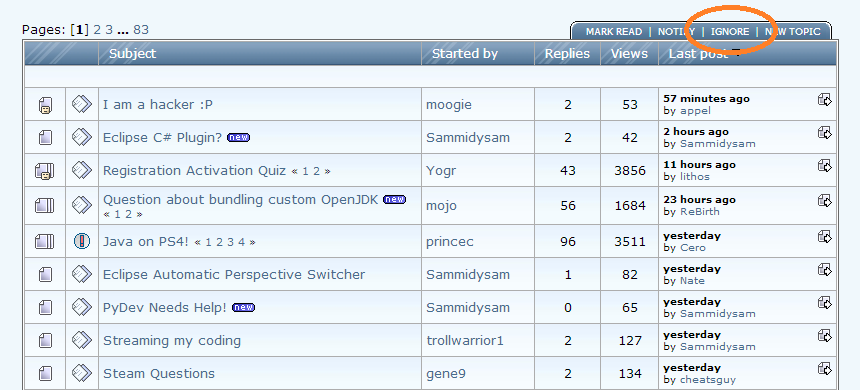Click last post icon in Steam Questions row
860x390 pixels.
(x=824, y=369)
